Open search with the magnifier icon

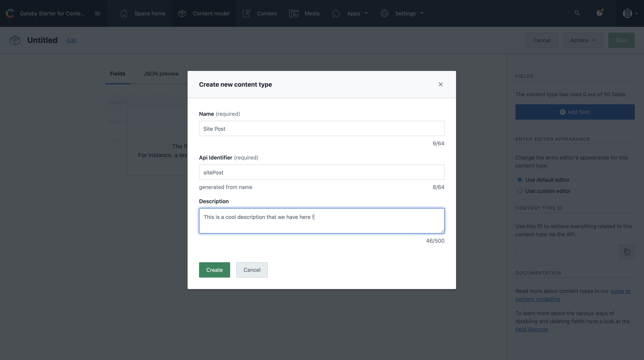click(577, 13)
